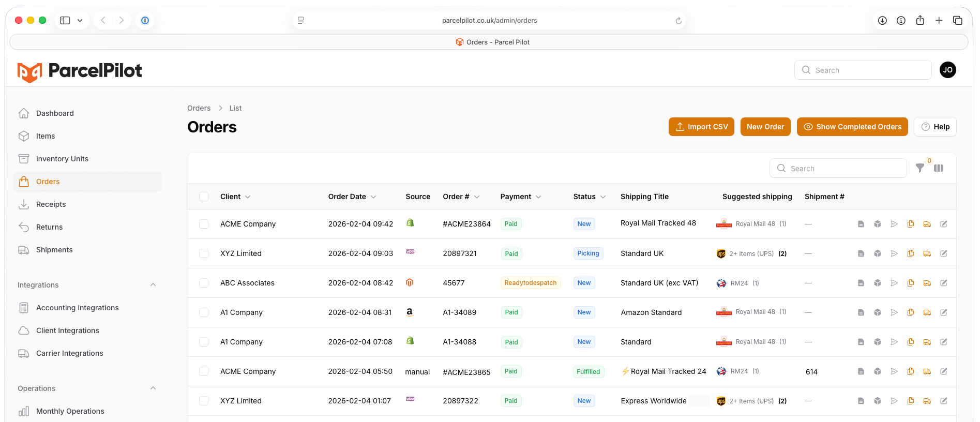Click the browser downloads icon
Viewport: 980px width, 422px height.
[883, 20]
